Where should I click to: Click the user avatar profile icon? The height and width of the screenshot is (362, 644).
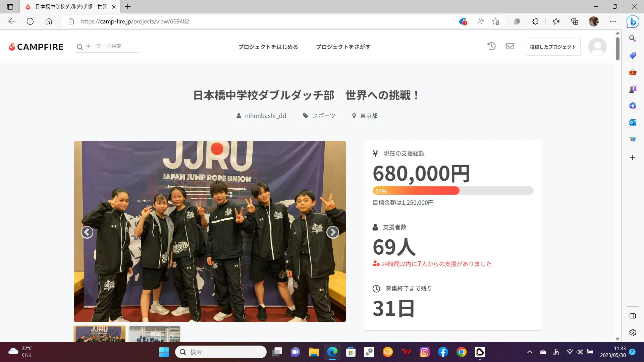tap(597, 47)
